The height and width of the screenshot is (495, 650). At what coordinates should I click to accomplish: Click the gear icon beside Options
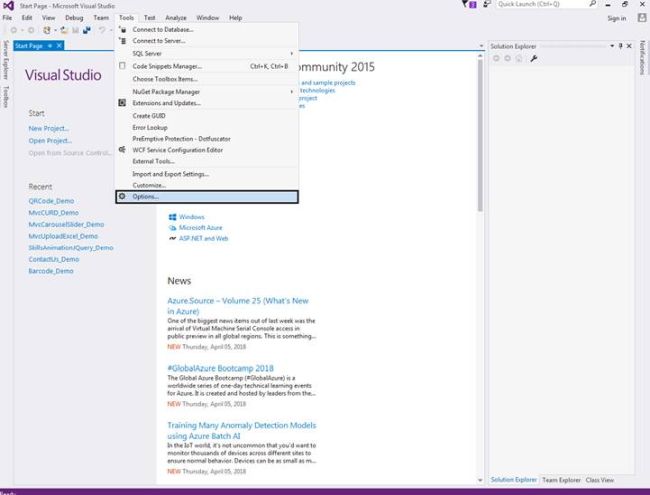(122, 197)
